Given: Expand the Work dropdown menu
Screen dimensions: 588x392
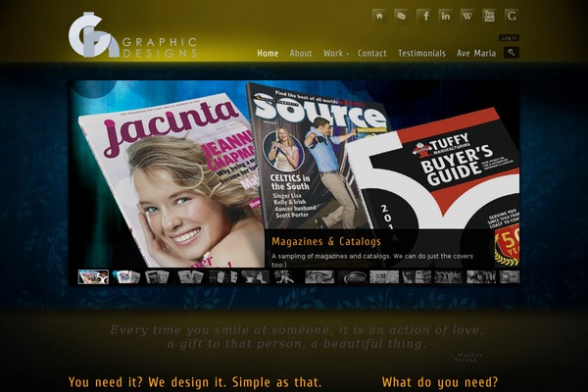Looking at the screenshot, I should point(336,53).
